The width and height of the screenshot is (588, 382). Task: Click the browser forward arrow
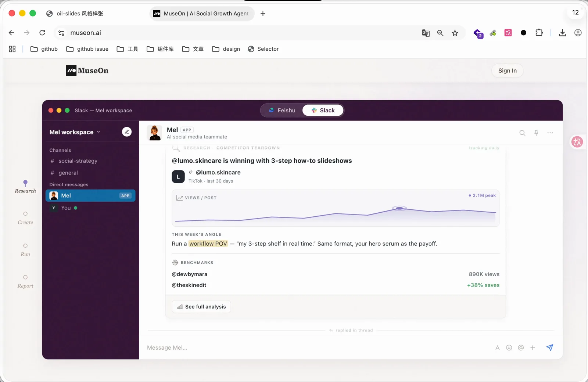coord(26,33)
